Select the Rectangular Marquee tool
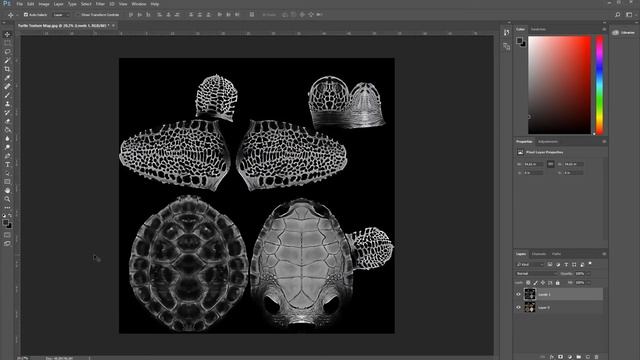This screenshot has height=360, width=640. click(7, 43)
